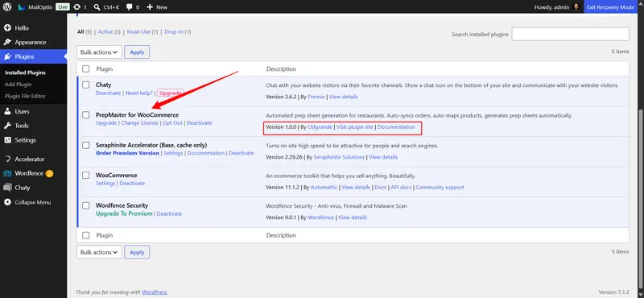Click the Hello menu icon
644x298 pixels.
pos(7,28)
